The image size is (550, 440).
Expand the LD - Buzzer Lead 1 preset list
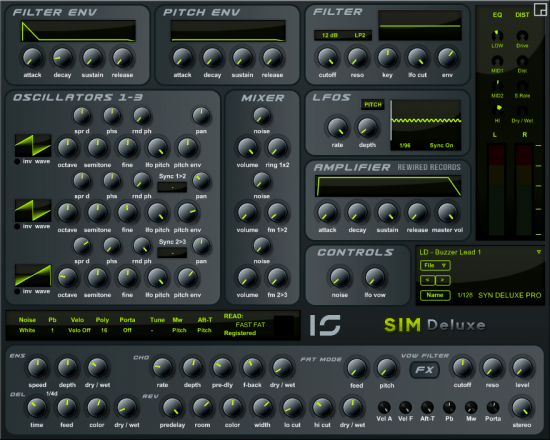point(538,252)
